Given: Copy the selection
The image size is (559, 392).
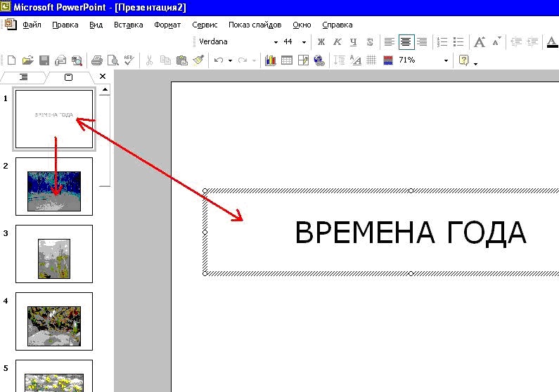Looking at the screenshot, I should [x=165, y=60].
